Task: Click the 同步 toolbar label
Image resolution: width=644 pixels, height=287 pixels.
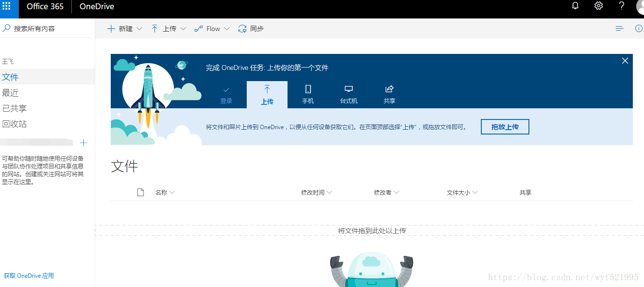Action: point(257,29)
